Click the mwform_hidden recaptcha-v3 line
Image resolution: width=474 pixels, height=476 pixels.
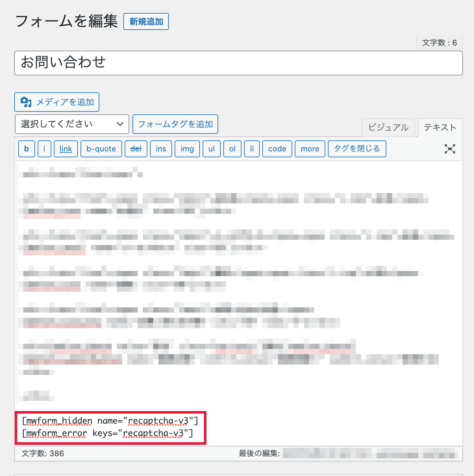[x=110, y=421]
